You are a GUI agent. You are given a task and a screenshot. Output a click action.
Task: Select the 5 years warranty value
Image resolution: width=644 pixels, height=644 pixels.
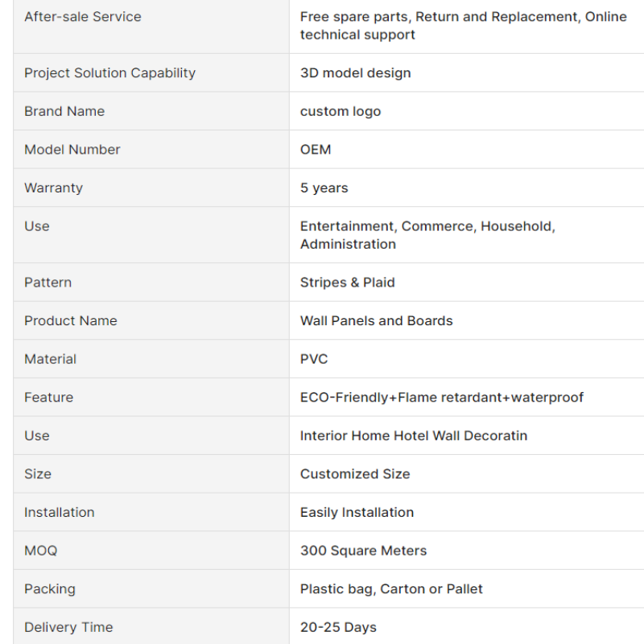324,188
